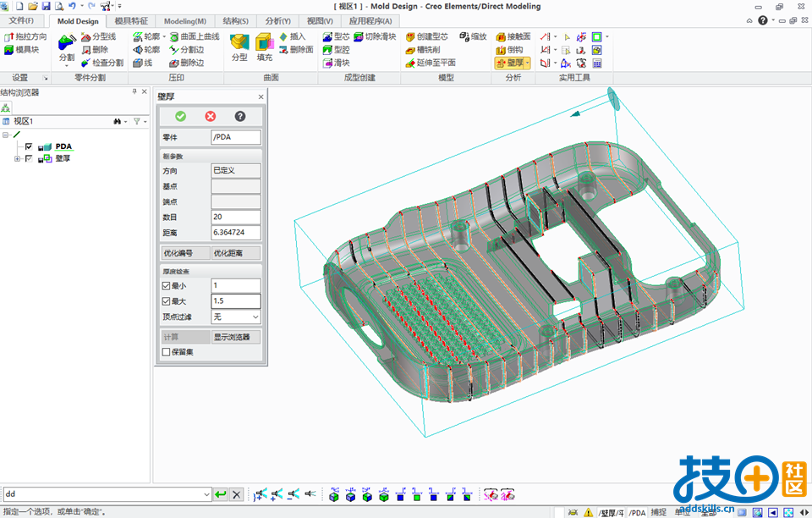Click the 检查分割 check split tool
The height and width of the screenshot is (518, 812).
point(102,63)
